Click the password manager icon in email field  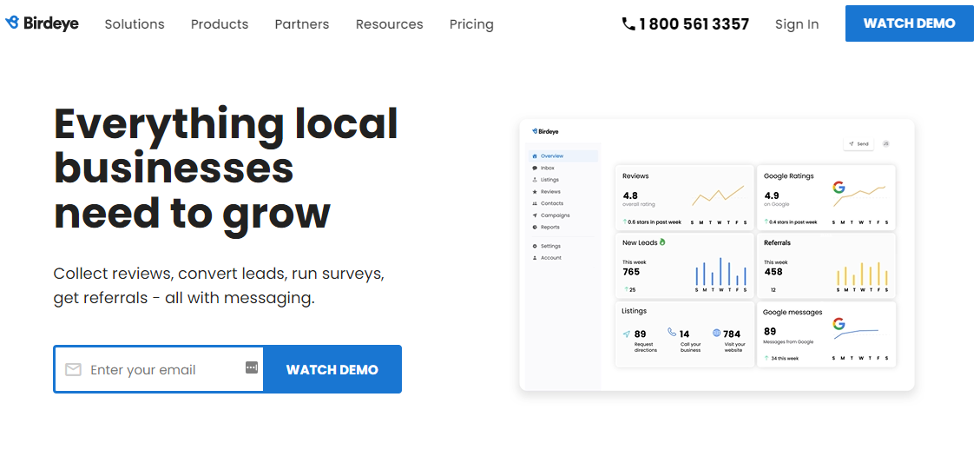[251, 367]
